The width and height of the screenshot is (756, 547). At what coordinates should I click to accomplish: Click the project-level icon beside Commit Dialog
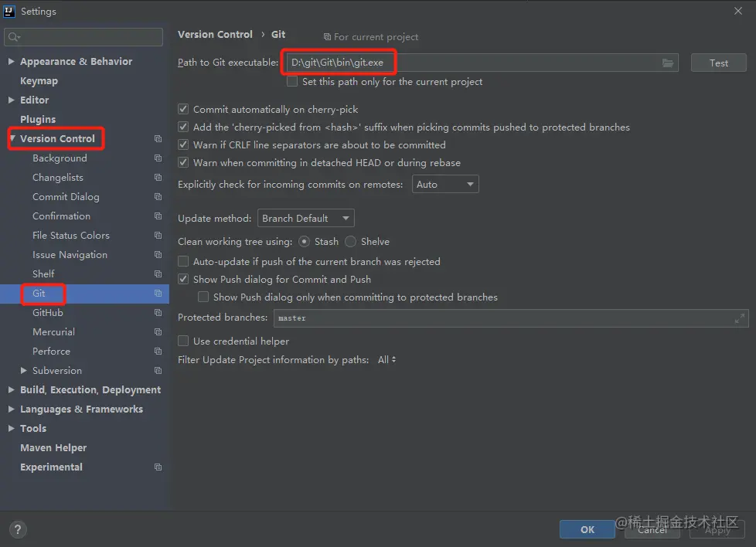click(x=158, y=197)
